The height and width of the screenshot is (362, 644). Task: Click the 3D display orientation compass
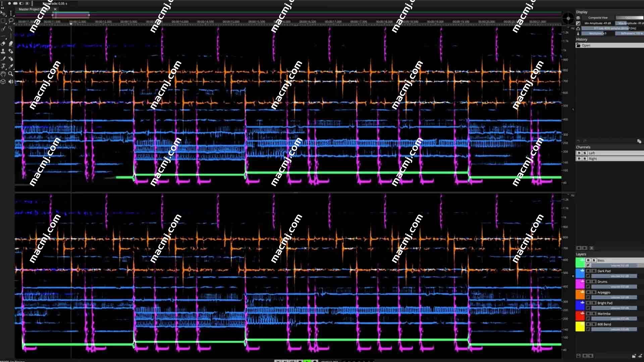568,18
